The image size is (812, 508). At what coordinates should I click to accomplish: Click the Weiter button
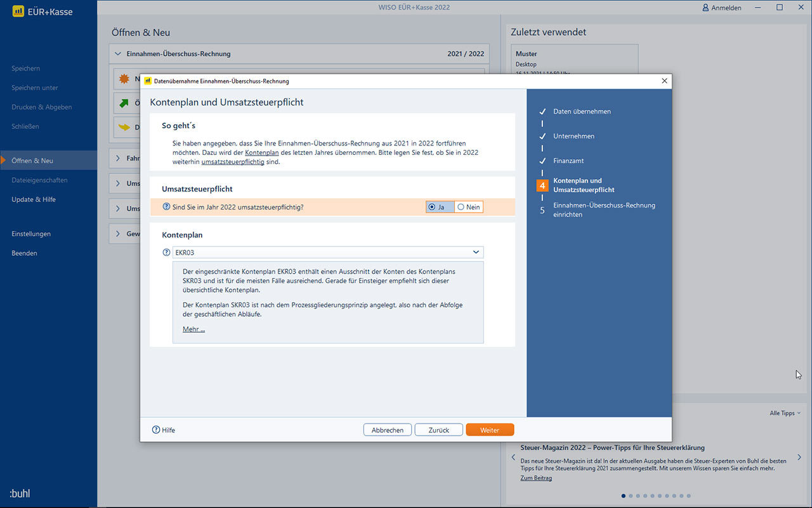[490, 430]
